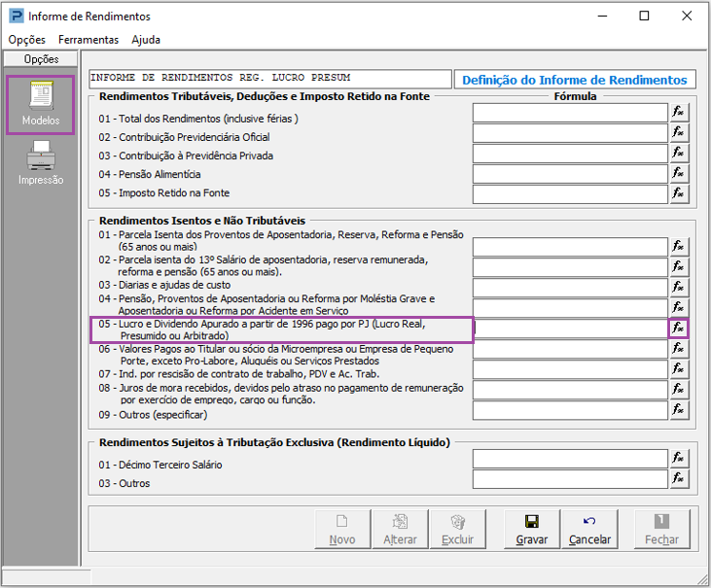This screenshot has height=588, width=711.
Task: Click formula button for Imposto Retido na Fonte
Action: 678,193
